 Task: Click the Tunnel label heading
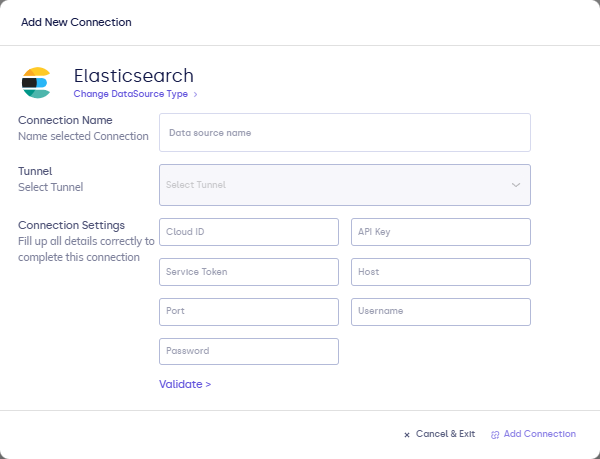tap(35, 171)
